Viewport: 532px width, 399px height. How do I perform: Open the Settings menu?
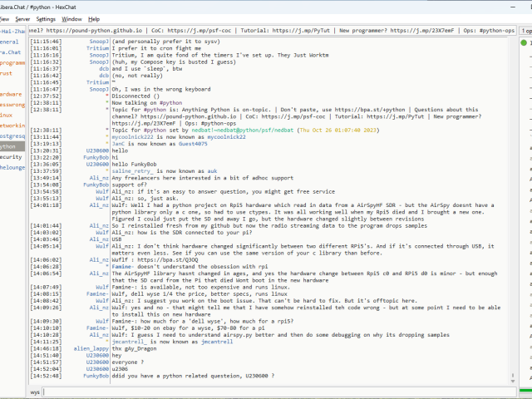point(47,18)
